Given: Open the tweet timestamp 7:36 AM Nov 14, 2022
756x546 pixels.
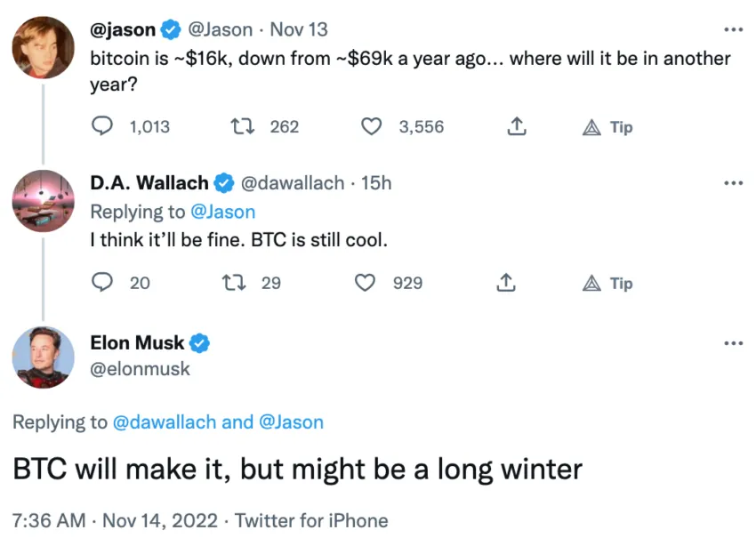Looking at the screenshot, I should [x=115, y=521].
